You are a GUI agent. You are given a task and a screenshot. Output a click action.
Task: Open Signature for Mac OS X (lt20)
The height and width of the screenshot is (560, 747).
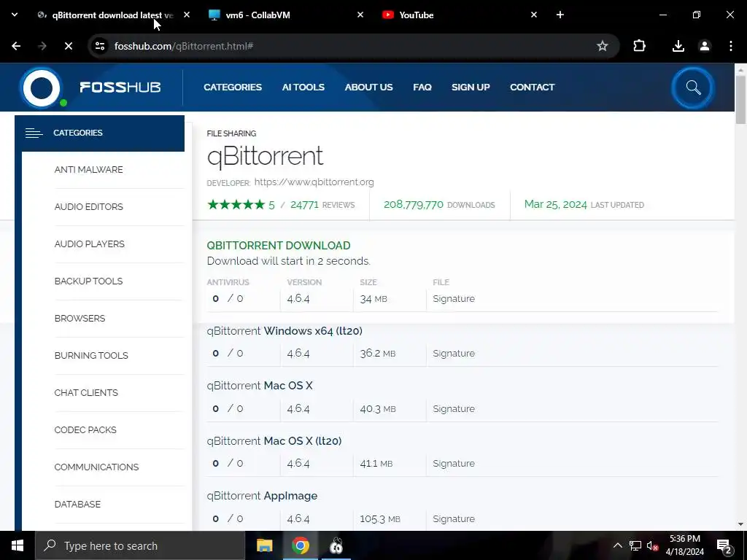(x=454, y=463)
